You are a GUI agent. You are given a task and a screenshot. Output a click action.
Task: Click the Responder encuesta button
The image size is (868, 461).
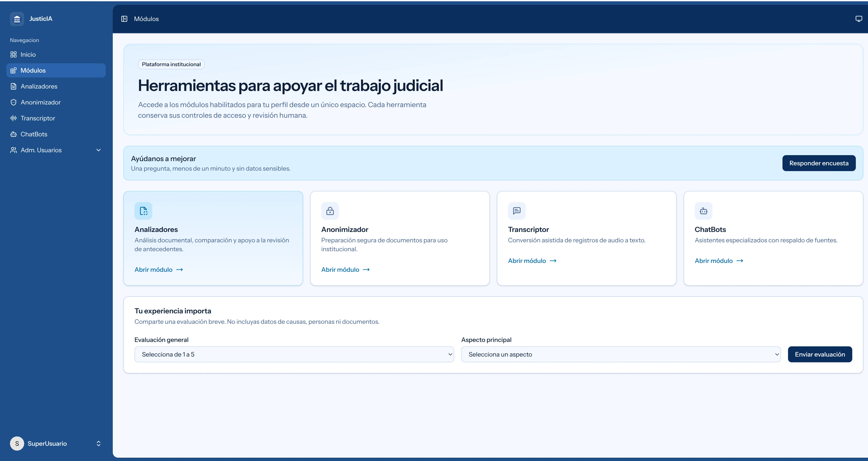coord(819,163)
